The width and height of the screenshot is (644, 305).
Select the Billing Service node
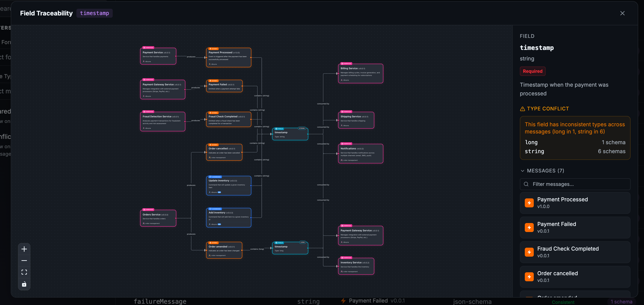361,73
